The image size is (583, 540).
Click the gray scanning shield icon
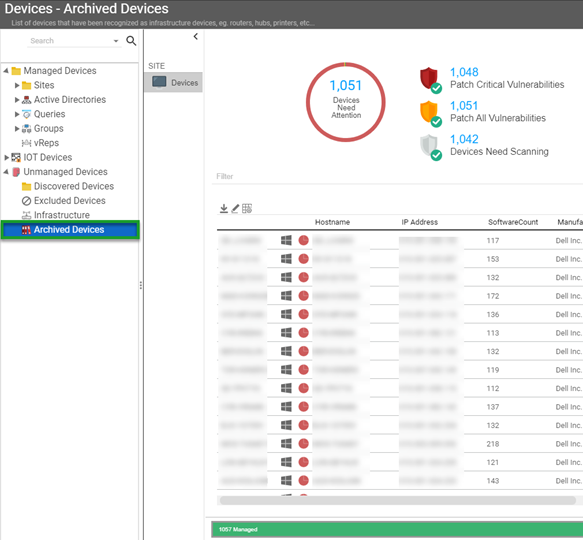pyautogui.click(x=430, y=147)
